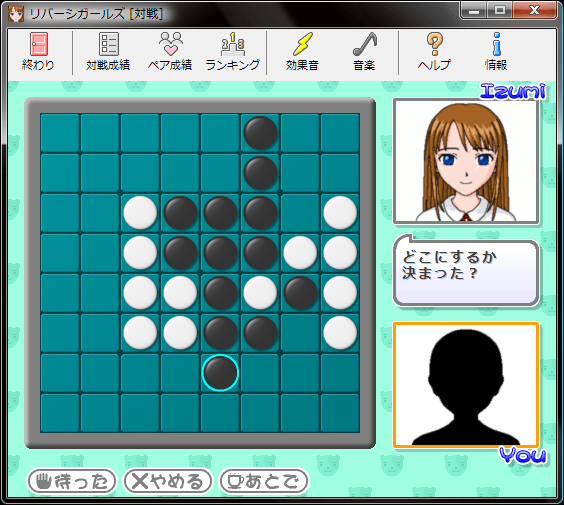Click the 終わり exit door icon

tap(38, 44)
